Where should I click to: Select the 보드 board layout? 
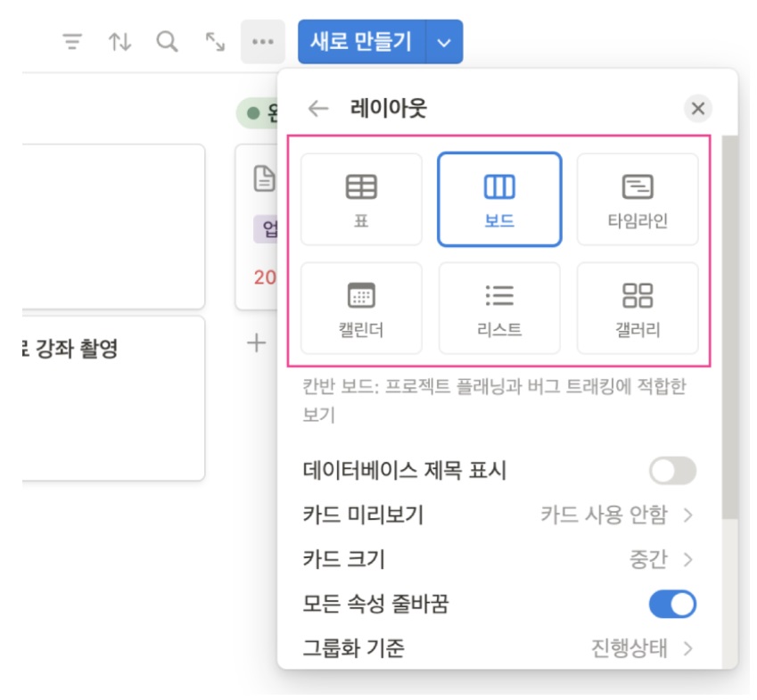pyautogui.click(x=499, y=200)
